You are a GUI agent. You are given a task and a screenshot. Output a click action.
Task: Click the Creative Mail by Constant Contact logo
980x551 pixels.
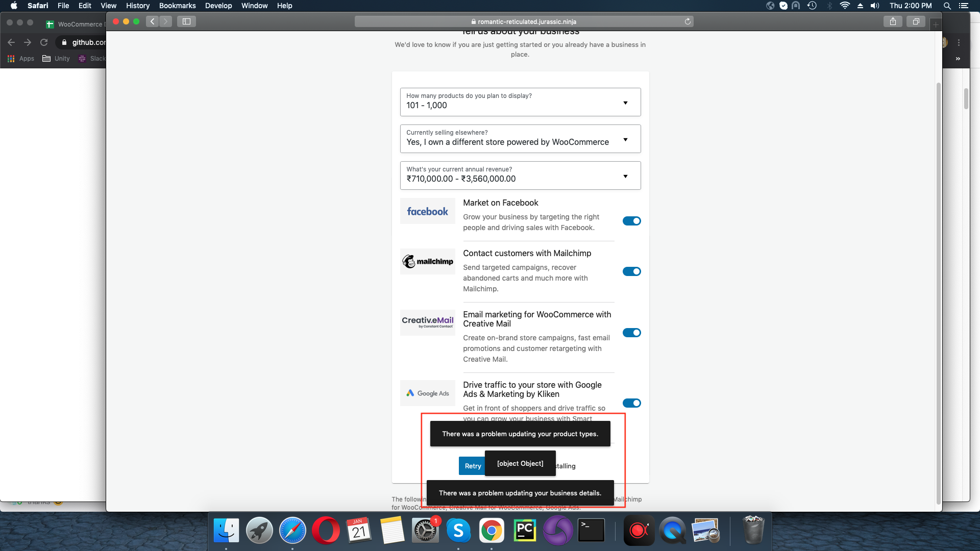427,322
